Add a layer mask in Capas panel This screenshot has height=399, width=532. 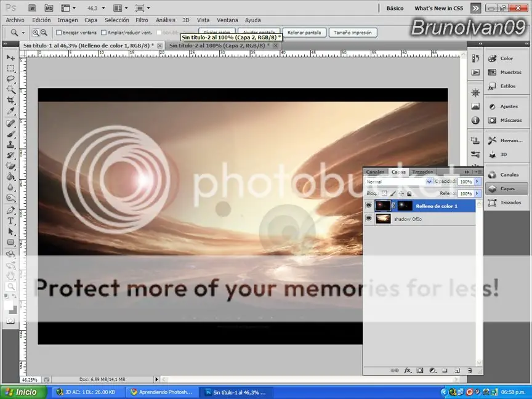420,371
